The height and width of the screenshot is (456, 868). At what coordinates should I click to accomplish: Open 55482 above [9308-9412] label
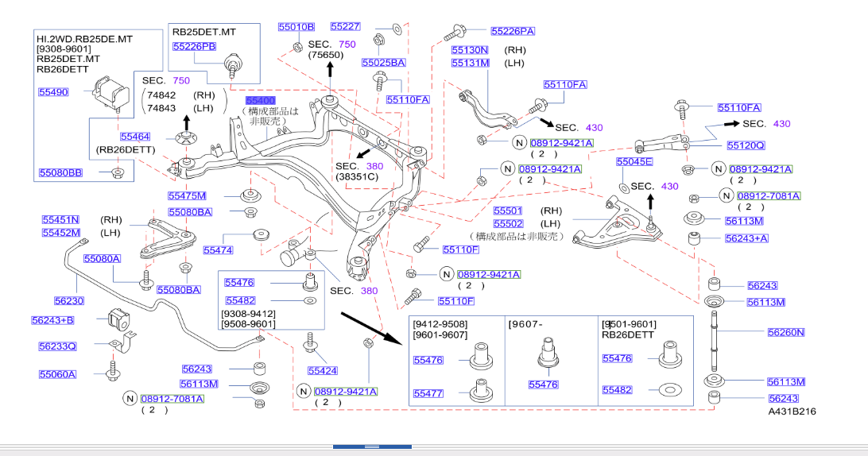tap(240, 300)
